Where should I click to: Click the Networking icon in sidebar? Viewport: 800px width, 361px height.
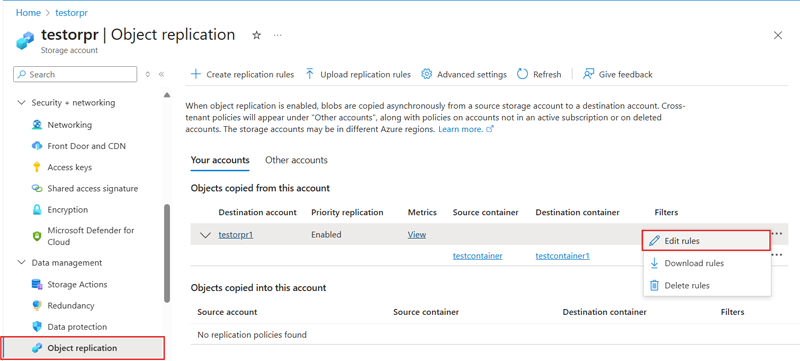[37, 125]
